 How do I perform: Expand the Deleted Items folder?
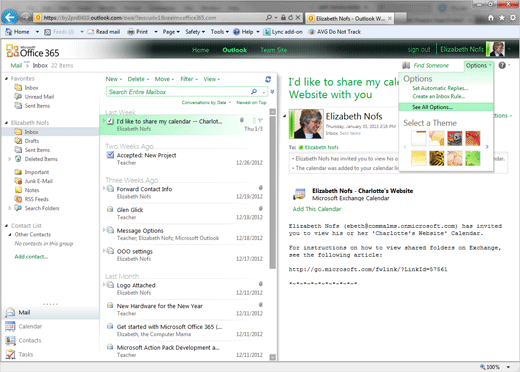point(10,159)
